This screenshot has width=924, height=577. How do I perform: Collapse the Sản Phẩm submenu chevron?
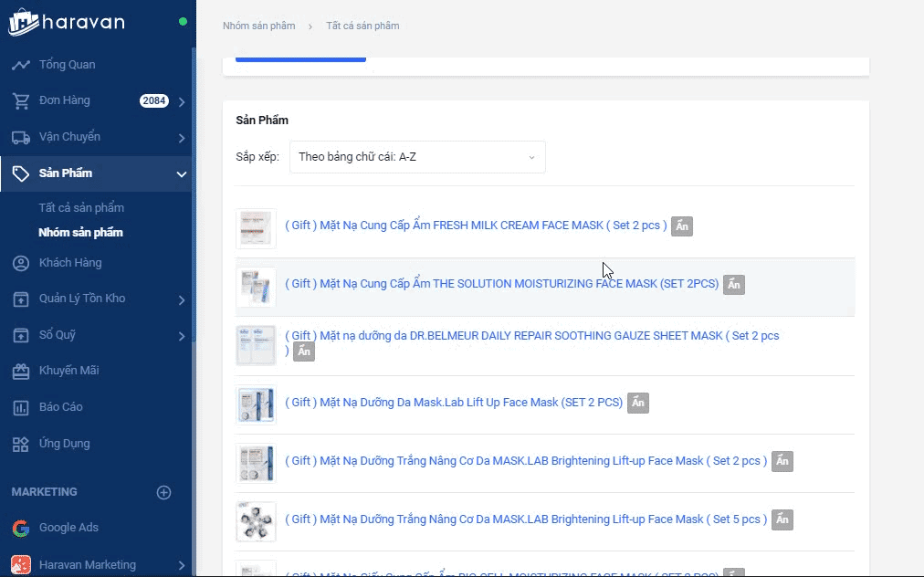182,173
